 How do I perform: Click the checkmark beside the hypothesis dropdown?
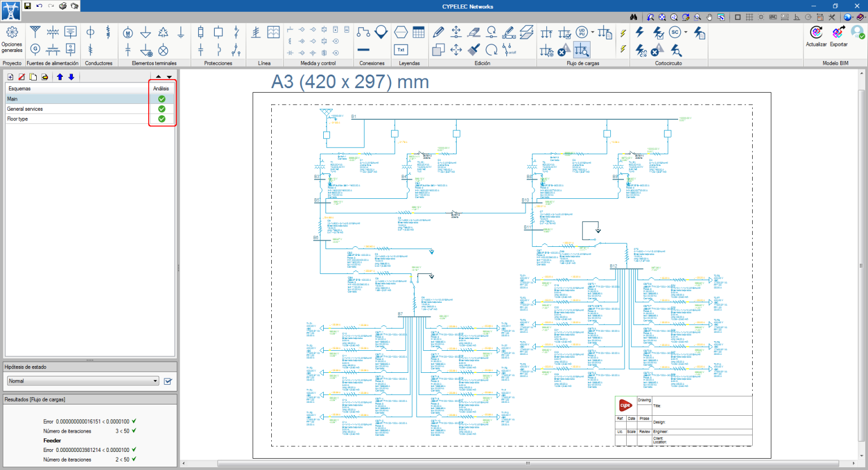click(167, 381)
